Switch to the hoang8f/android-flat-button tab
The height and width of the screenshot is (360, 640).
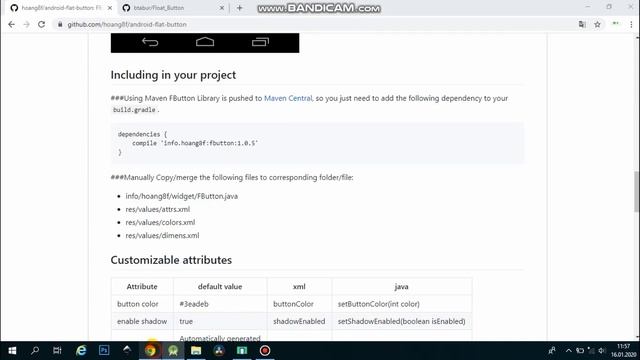(x=61, y=8)
